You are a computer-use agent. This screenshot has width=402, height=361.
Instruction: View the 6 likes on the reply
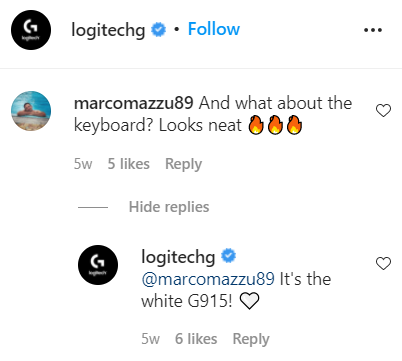tap(196, 339)
